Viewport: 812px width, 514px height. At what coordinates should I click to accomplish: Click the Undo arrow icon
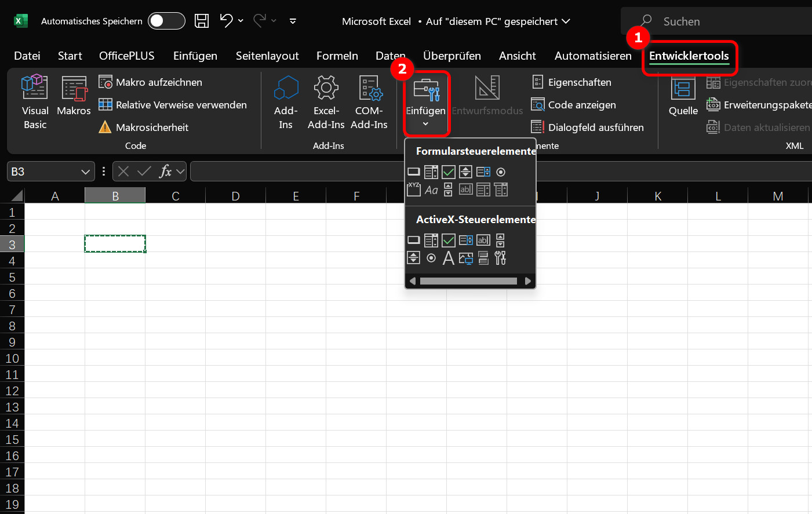[x=226, y=21]
